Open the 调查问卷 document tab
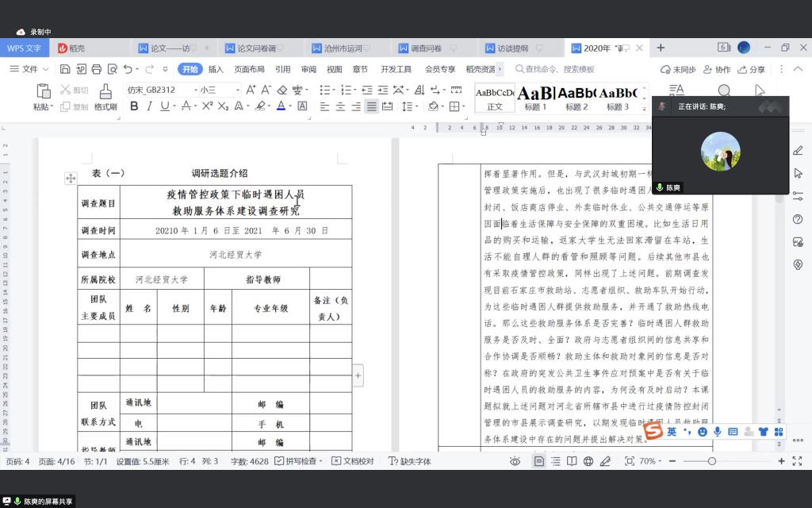This screenshot has height=508, width=812. (x=431, y=48)
